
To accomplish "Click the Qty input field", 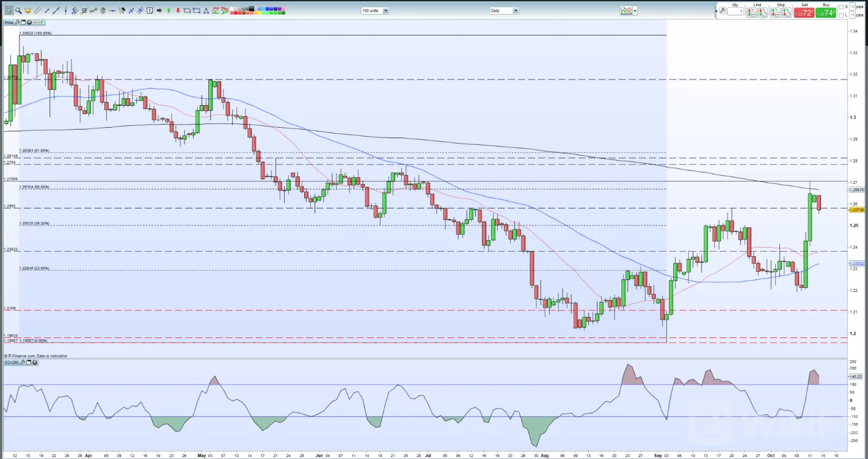I will [735, 12].
